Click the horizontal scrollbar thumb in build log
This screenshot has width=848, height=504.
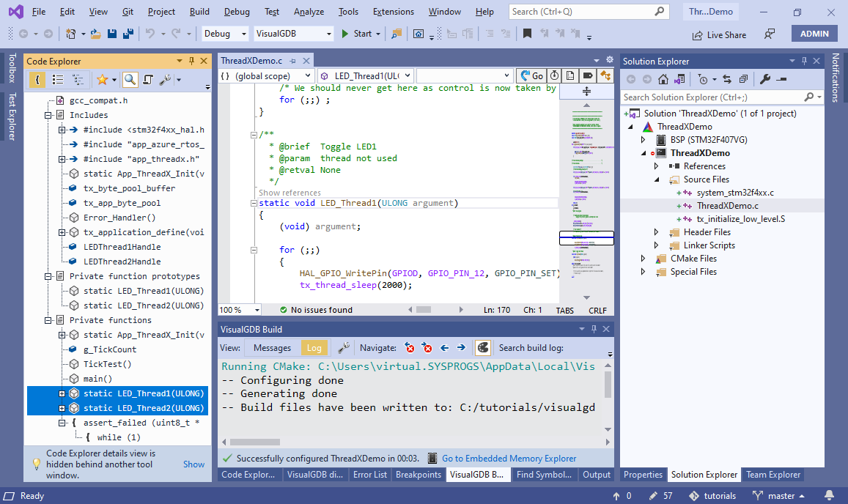(255, 442)
